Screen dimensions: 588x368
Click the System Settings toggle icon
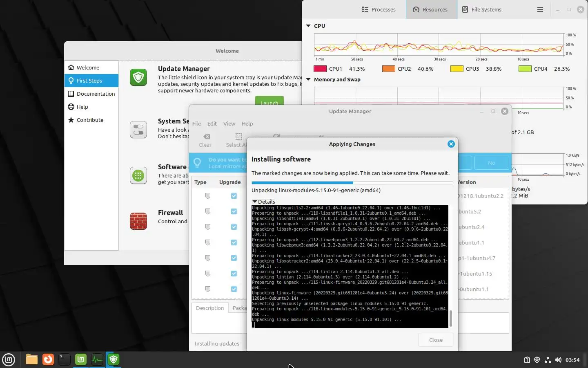138,130
